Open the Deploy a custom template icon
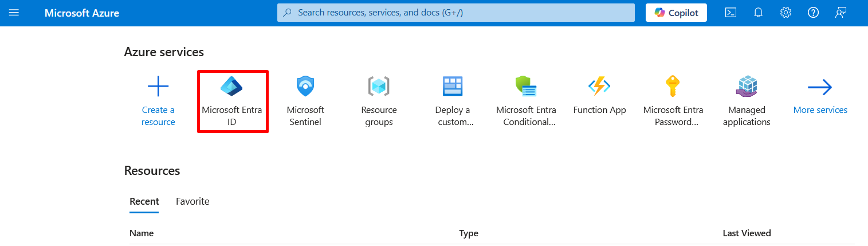868x246 pixels. 453,87
